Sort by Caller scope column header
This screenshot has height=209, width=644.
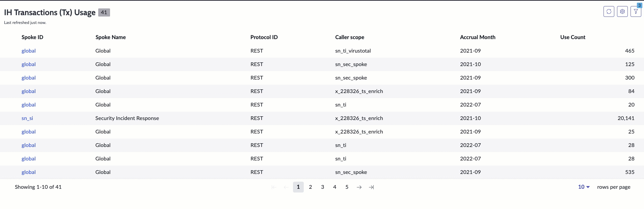coord(350,37)
